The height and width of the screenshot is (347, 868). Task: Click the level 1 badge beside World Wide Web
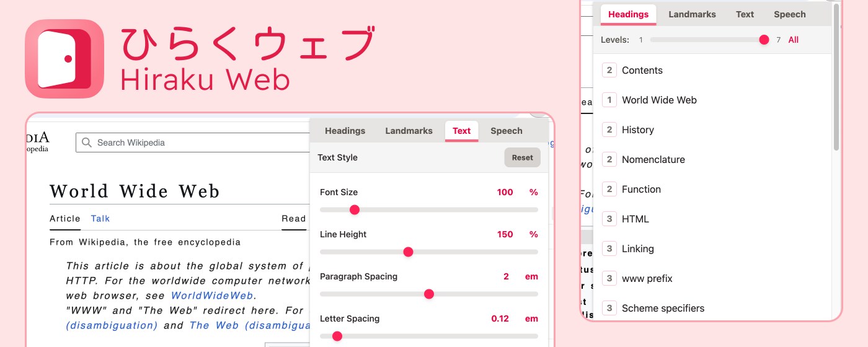(x=609, y=100)
